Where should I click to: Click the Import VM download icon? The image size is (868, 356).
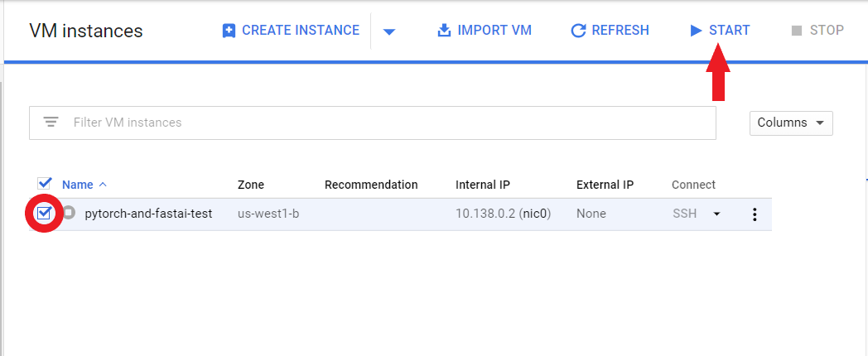445,31
